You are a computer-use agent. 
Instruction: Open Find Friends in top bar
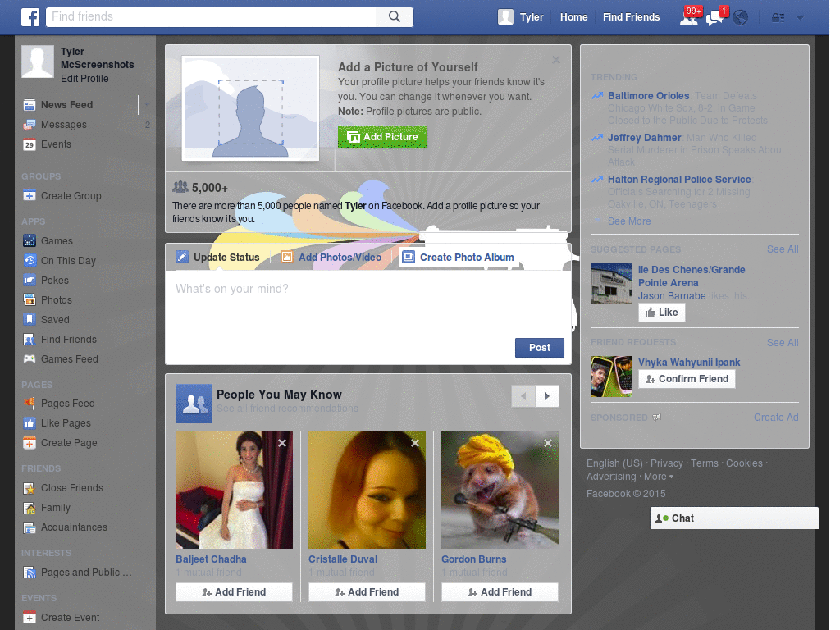point(631,17)
